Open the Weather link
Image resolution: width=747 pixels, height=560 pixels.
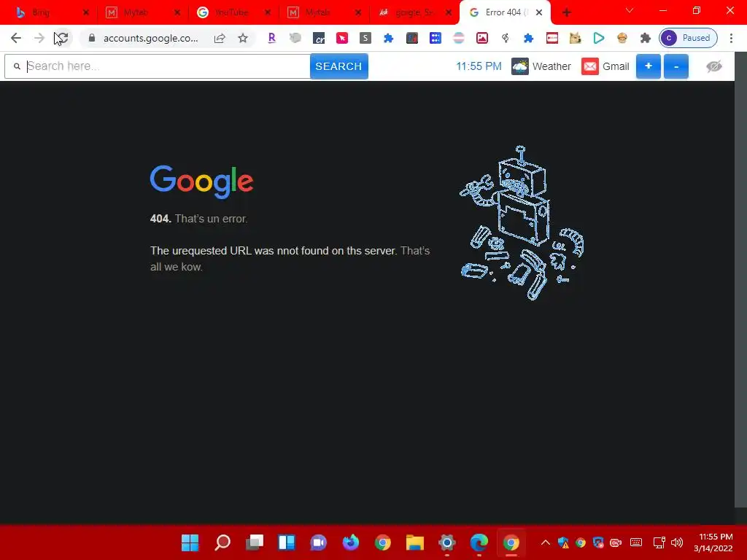[x=541, y=66]
